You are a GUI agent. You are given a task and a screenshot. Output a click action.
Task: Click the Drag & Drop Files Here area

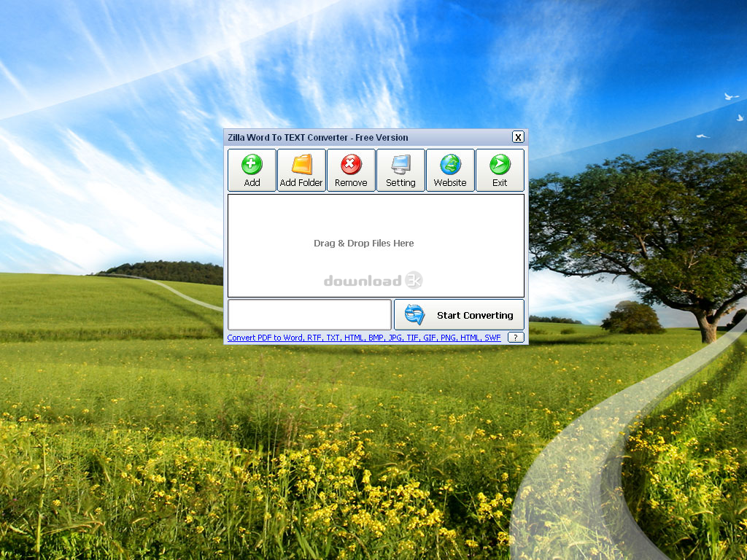click(x=376, y=246)
